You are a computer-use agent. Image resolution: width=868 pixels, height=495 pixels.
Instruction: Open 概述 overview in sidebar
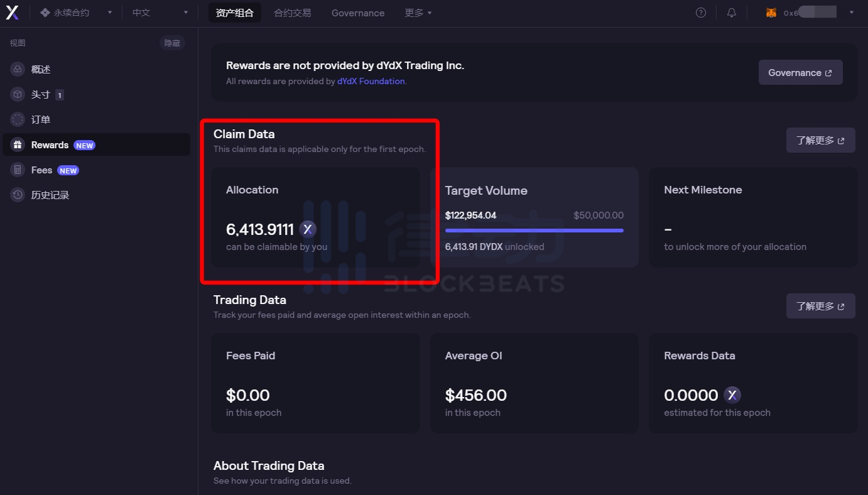[x=97, y=69]
